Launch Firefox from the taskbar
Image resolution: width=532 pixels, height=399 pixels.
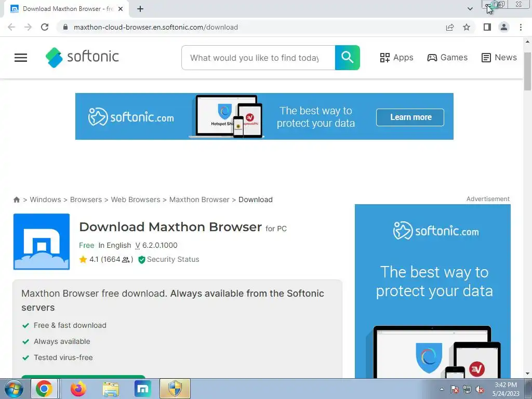click(78, 389)
